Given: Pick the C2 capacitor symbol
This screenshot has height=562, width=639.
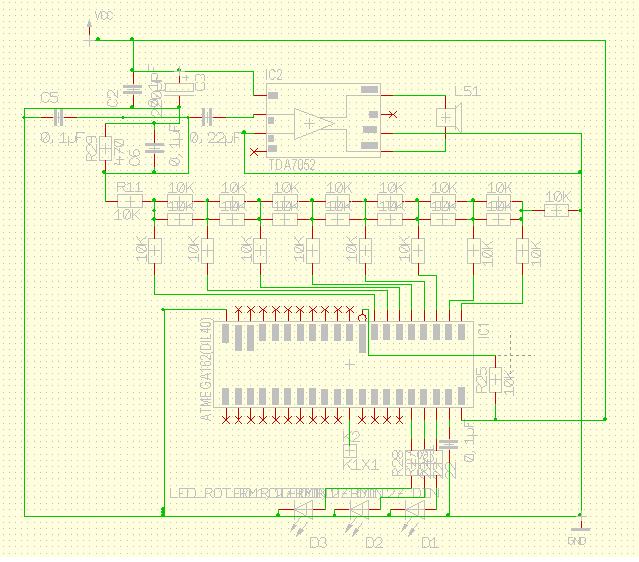Looking at the screenshot, I should 133,88.
